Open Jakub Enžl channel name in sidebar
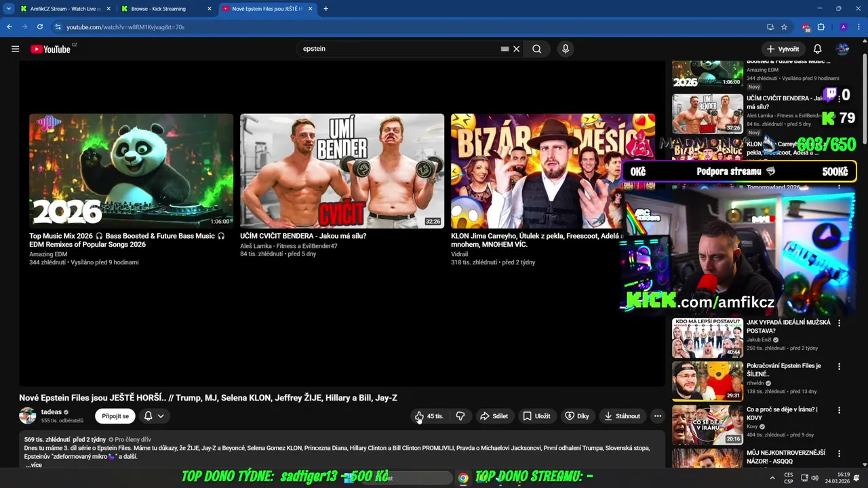Image resolution: width=868 pixels, height=488 pixels. click(x=759, y=340)
